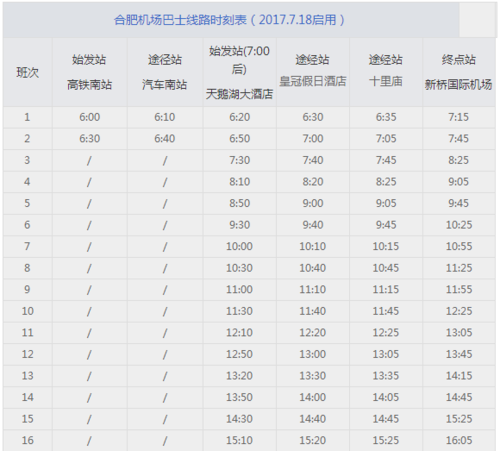Select the 14:30 time in trip 15
The width and height of the screenshot is (500, 451).
239,419
